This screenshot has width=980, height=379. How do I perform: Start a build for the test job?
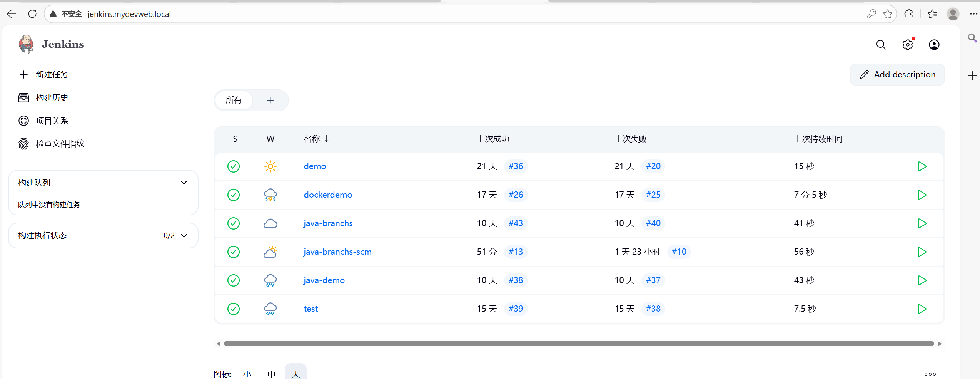(x=922, y=309)
